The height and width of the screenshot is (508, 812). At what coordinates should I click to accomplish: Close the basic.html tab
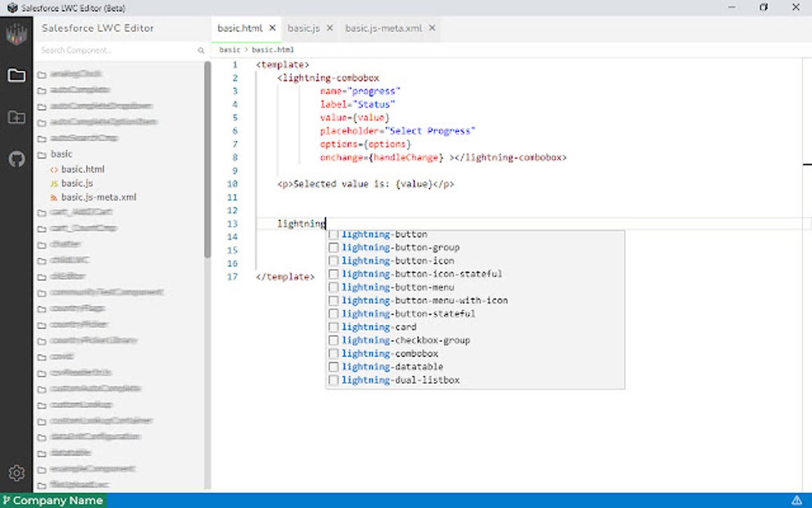[x=272, y=28]
